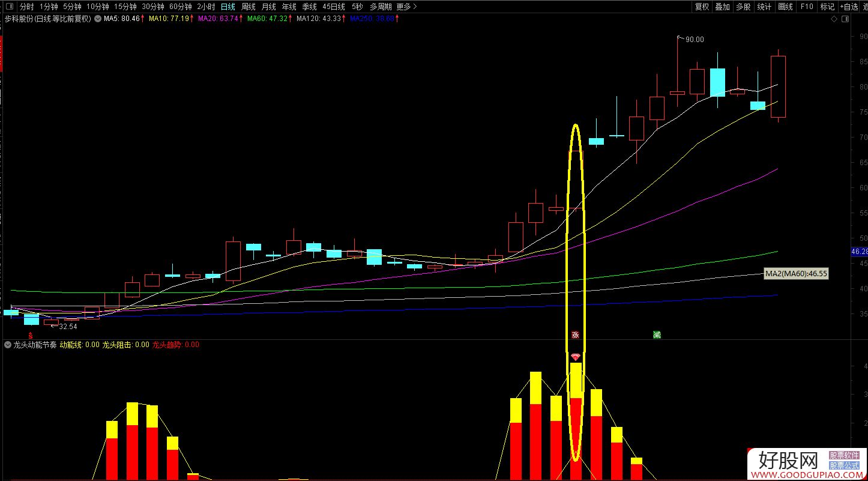Click the 多股 multi-stock button
Image resolution: width=868 pixels, height=481 pixels.
click(743, 7)
